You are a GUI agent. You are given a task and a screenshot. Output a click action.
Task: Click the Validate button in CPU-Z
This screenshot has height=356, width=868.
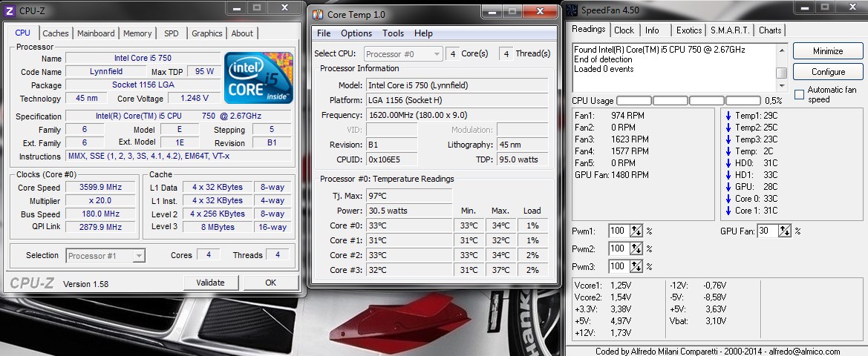click(210, 283)
